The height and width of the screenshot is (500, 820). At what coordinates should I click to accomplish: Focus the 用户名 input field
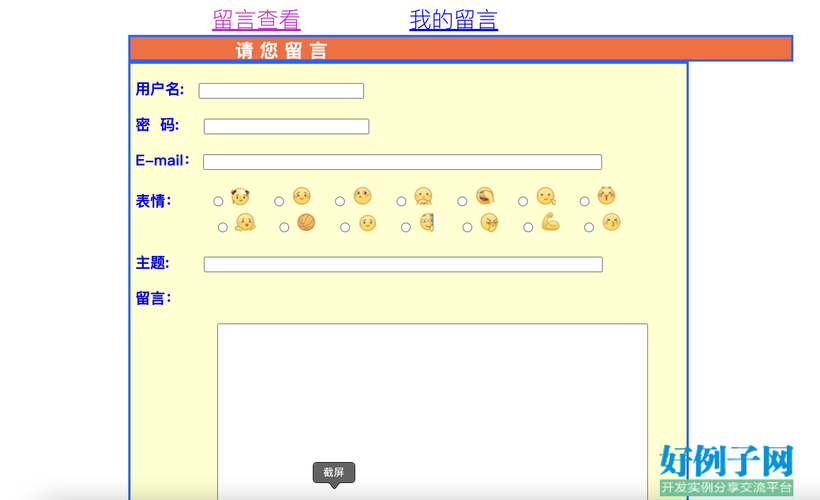coord(281,91)
